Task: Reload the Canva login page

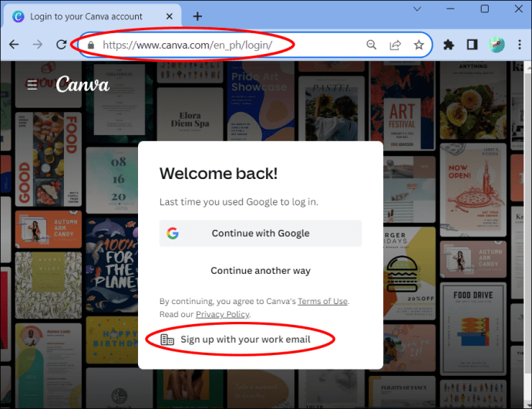Action: click(62, 45)
